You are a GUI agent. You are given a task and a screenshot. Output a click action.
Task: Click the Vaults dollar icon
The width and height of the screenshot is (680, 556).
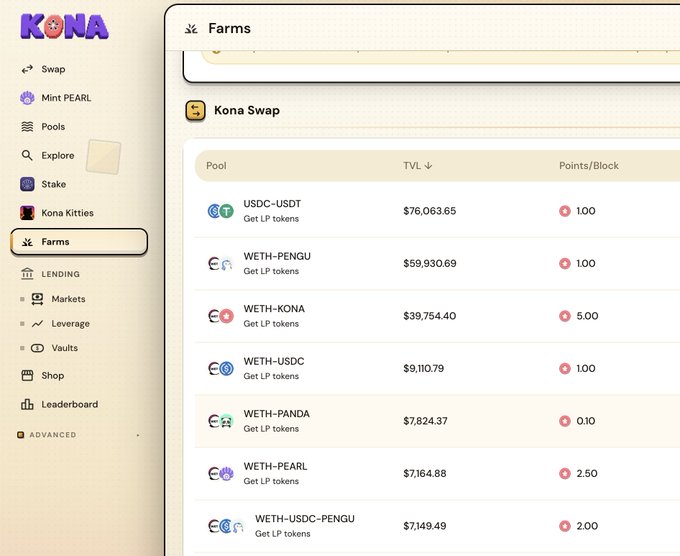click(37, 348)
